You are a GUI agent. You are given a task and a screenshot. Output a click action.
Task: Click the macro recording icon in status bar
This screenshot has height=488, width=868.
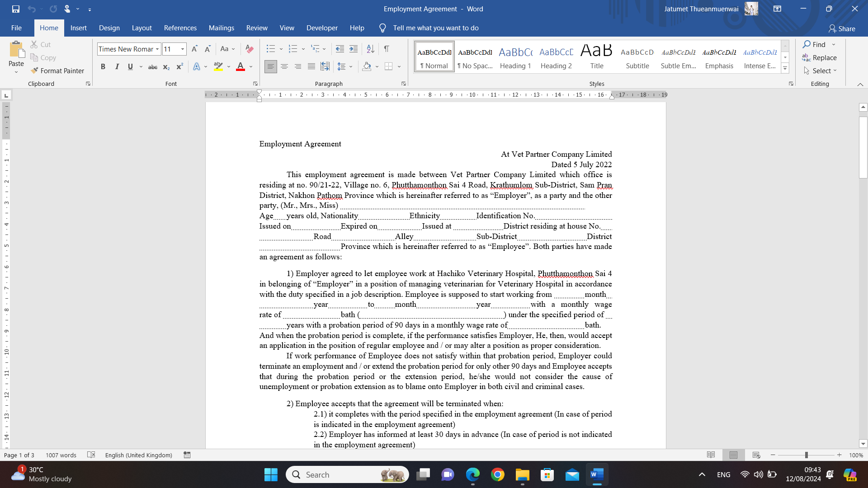[187, 455]
